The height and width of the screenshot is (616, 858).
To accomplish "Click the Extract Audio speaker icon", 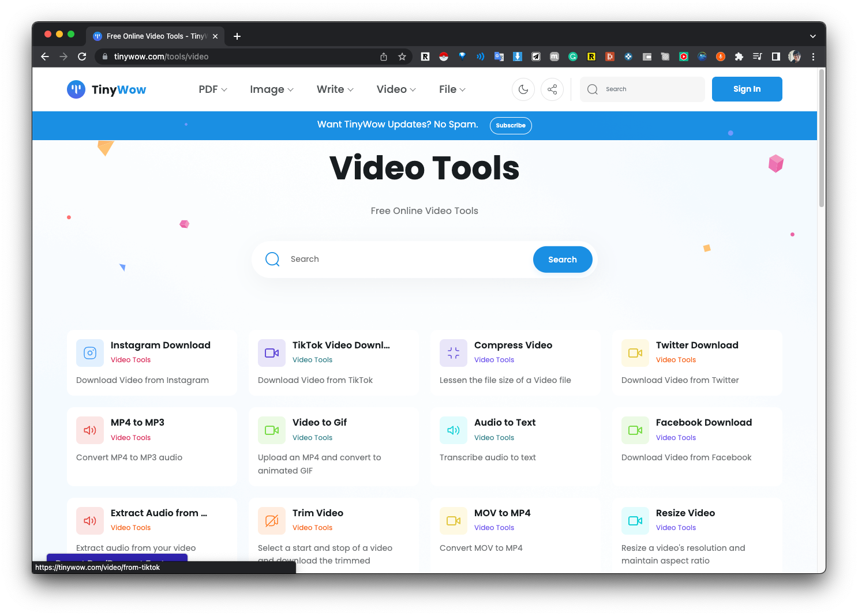I will click(x=90, y=521).
